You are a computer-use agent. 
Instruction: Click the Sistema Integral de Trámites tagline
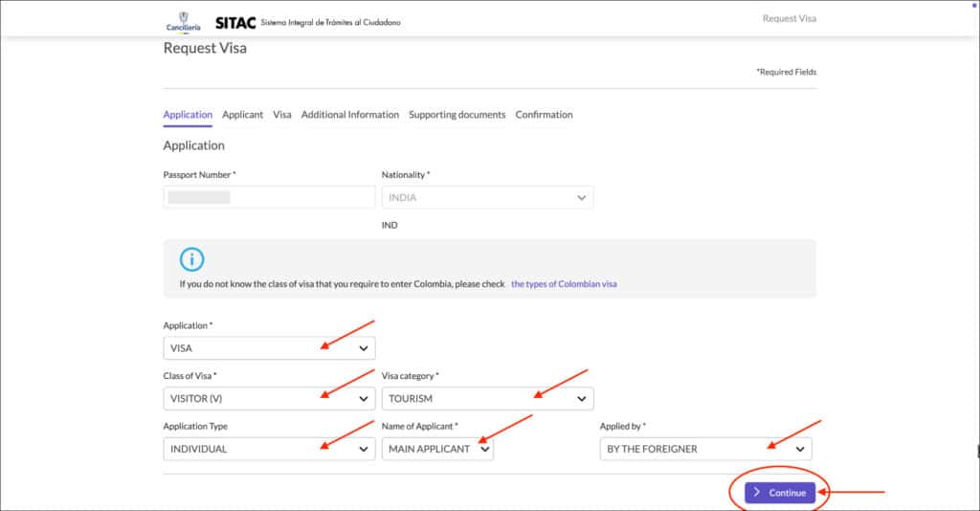point(330,23)
